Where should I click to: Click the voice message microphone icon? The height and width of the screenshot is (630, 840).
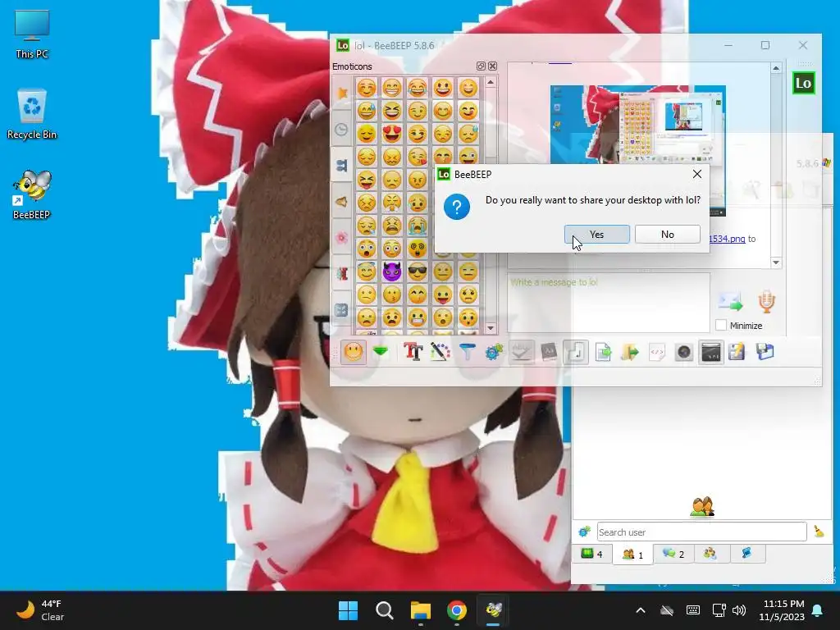click(x=767, y=302)
